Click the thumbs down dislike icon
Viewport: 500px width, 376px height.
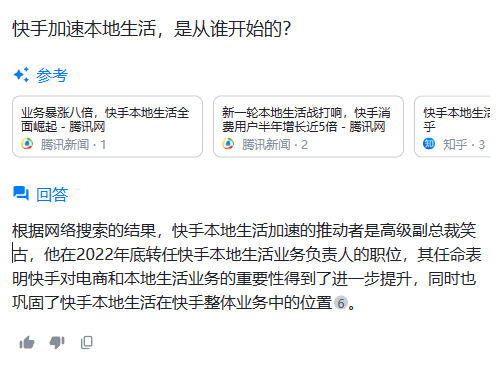pyautogui.click(x=57, y=342)
